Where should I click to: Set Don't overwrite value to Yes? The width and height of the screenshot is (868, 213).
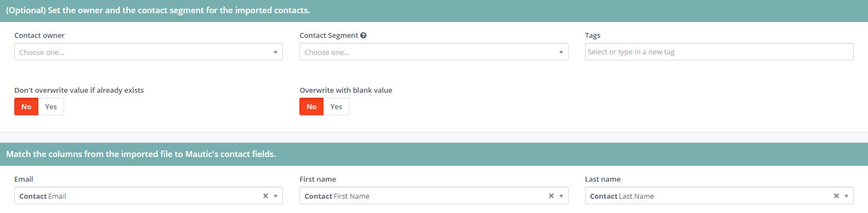pos(51,107)
